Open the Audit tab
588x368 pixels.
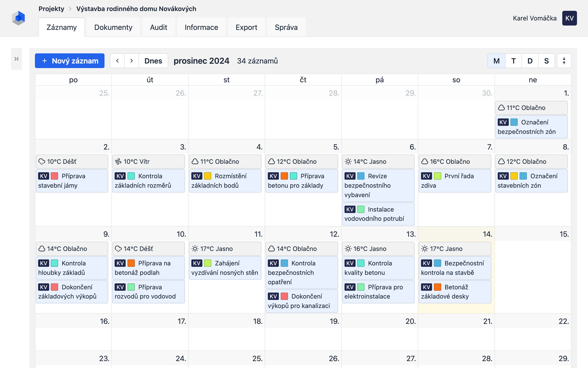point(158,27)
